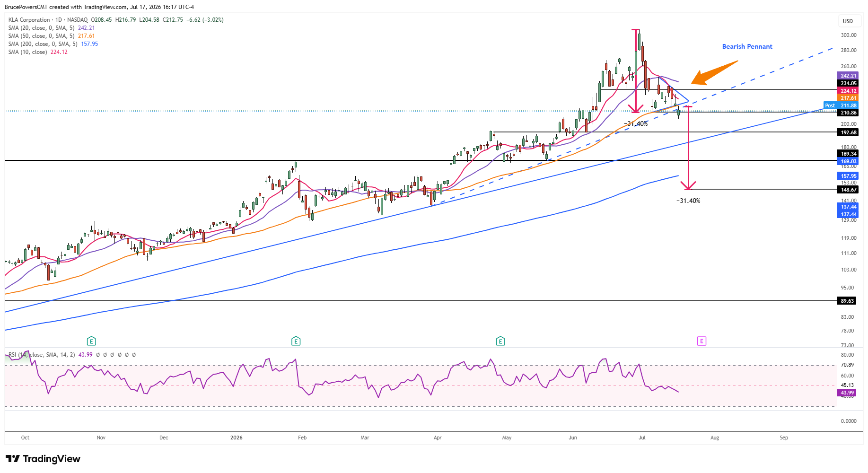Click the Mar label on time axis
Image resolution: width=868 pixels, height=473 pixels.
tap(365, 438)
